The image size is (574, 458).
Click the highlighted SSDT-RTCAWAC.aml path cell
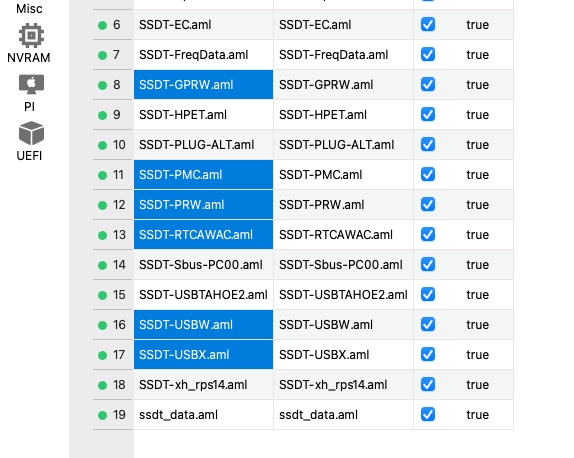[203, 235]
